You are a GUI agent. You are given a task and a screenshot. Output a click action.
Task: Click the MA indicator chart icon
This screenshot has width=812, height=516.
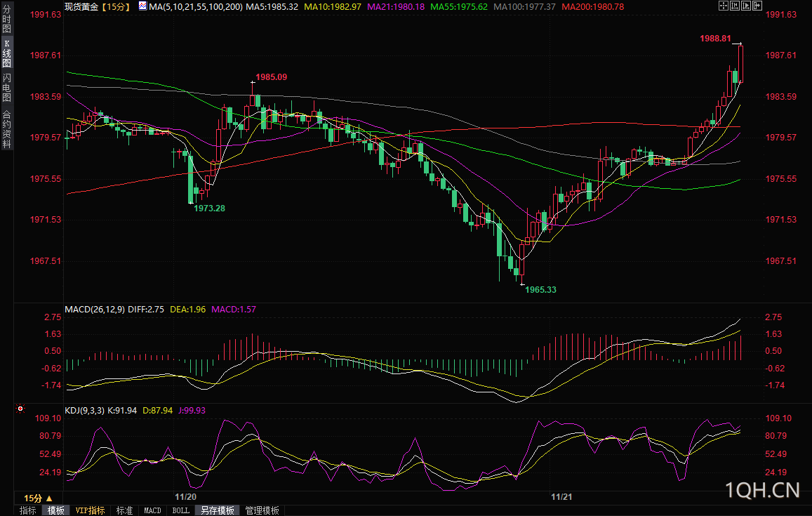click(x=142, y=6)
